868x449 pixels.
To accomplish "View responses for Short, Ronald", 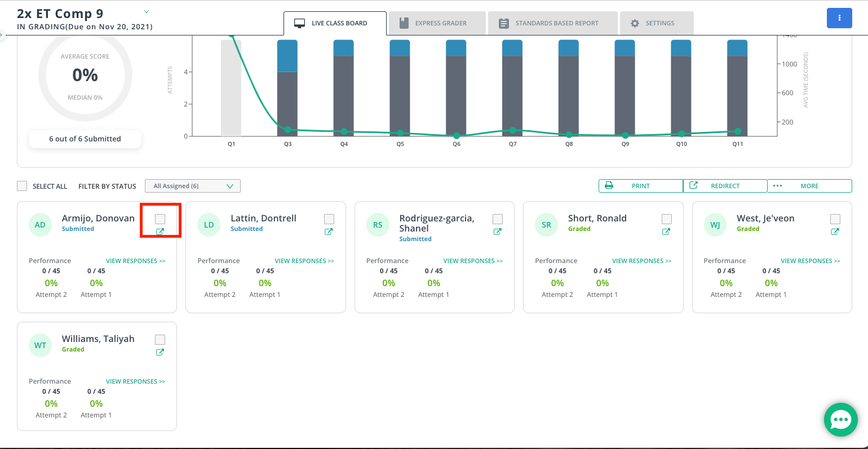I will pyautogui.click(x=642, y=261).
